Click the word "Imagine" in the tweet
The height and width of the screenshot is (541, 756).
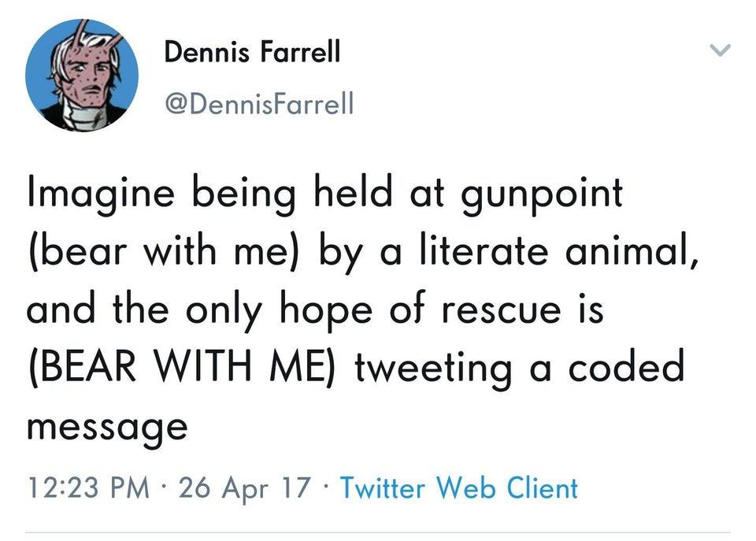click(x=100, y=193)
